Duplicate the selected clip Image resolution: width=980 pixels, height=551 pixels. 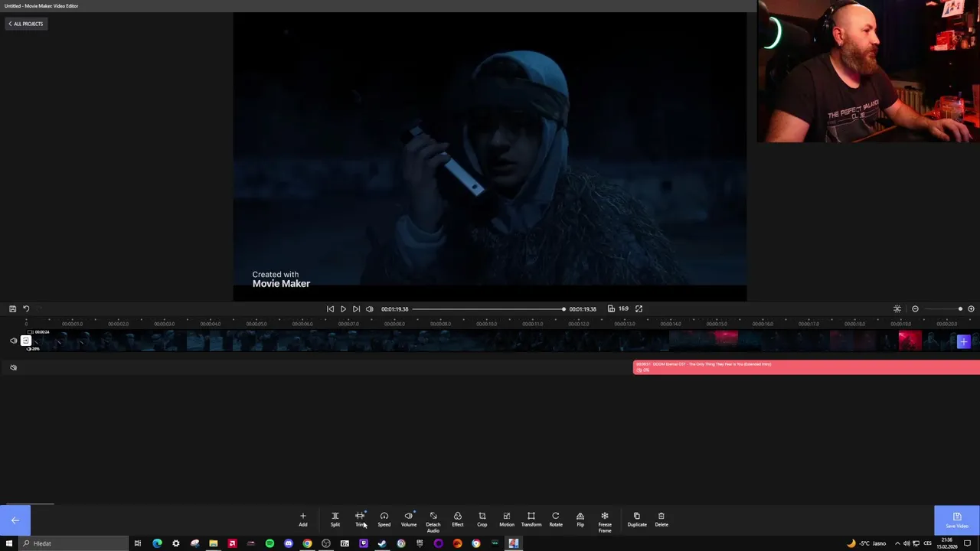637,520
